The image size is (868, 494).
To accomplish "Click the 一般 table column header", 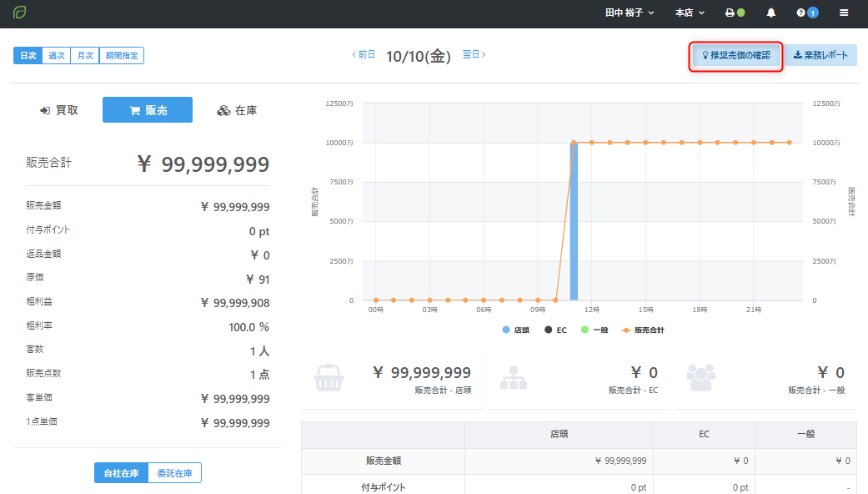I will pyautogui.click(x=806, y=434).
